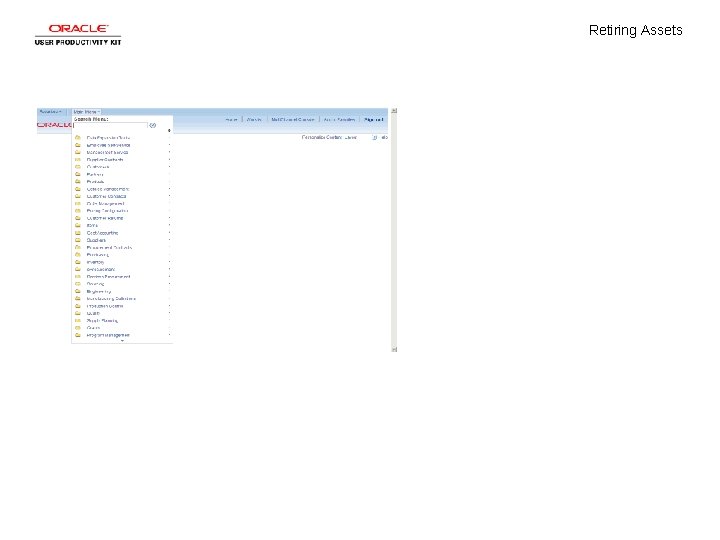This screenshot has height=540, width=720.
Task: Click Services Procurement folder icon
Action: coord(78,277)
